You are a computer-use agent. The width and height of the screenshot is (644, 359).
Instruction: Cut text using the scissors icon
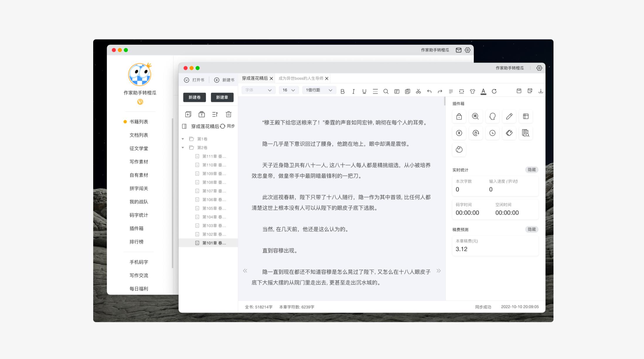click(418, 91)
